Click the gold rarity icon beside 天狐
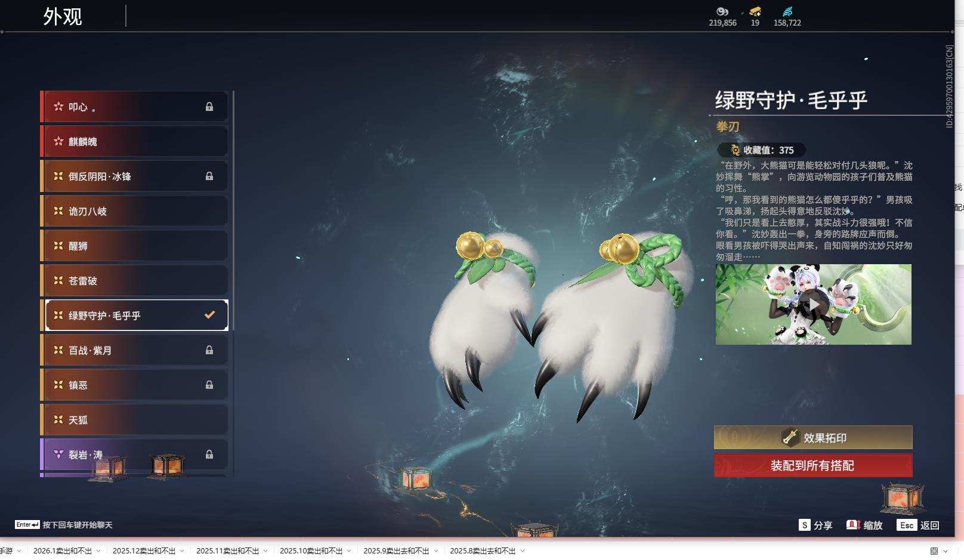 [58, 419]
